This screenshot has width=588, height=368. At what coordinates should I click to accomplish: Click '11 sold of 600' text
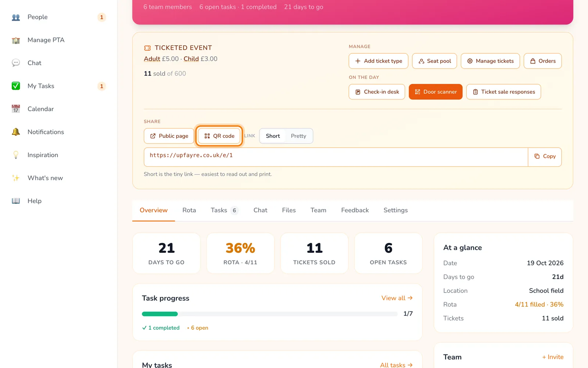click(x=165, y=74)
